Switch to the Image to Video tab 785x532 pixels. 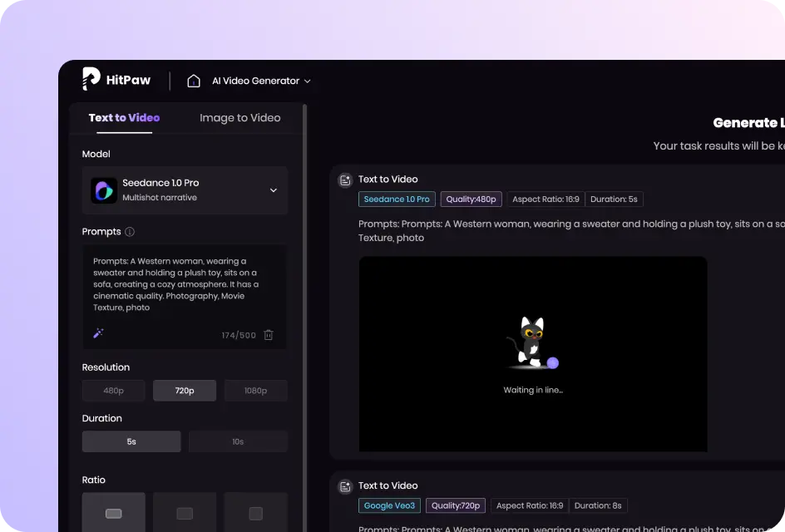(x=239, y=118)
